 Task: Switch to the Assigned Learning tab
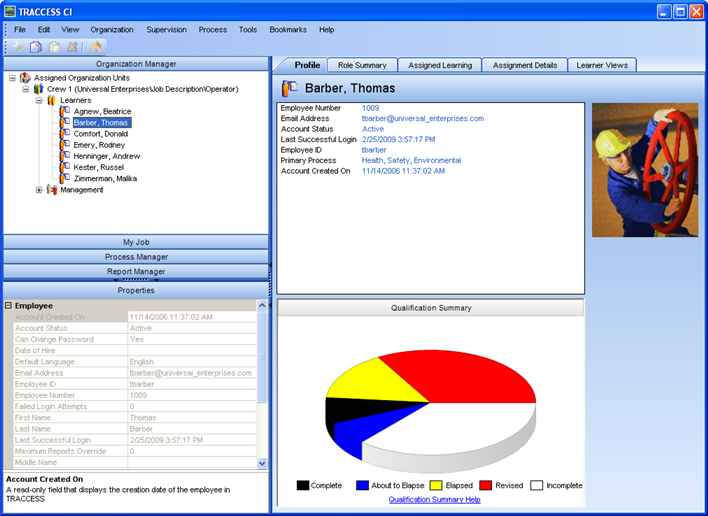point(440,65)
